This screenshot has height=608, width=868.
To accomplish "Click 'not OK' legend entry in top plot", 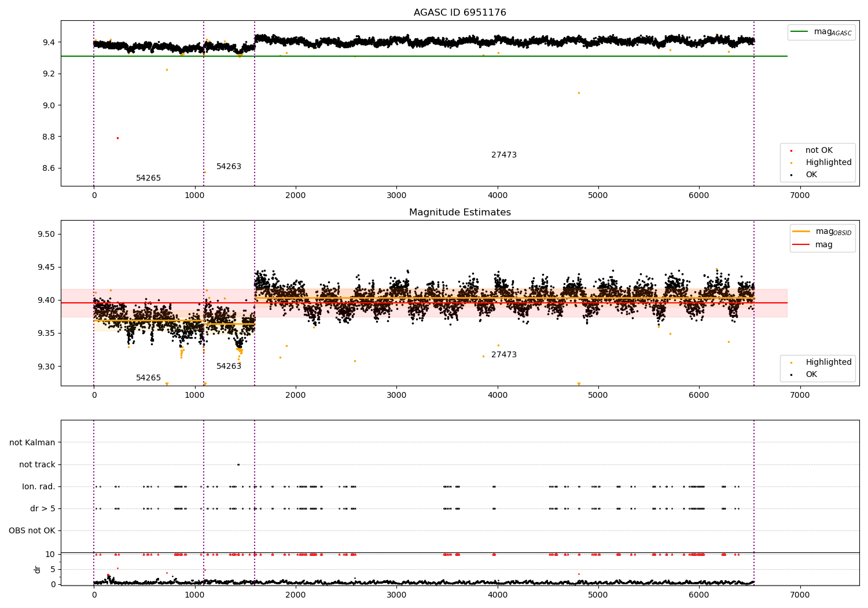I will [819, 151].
